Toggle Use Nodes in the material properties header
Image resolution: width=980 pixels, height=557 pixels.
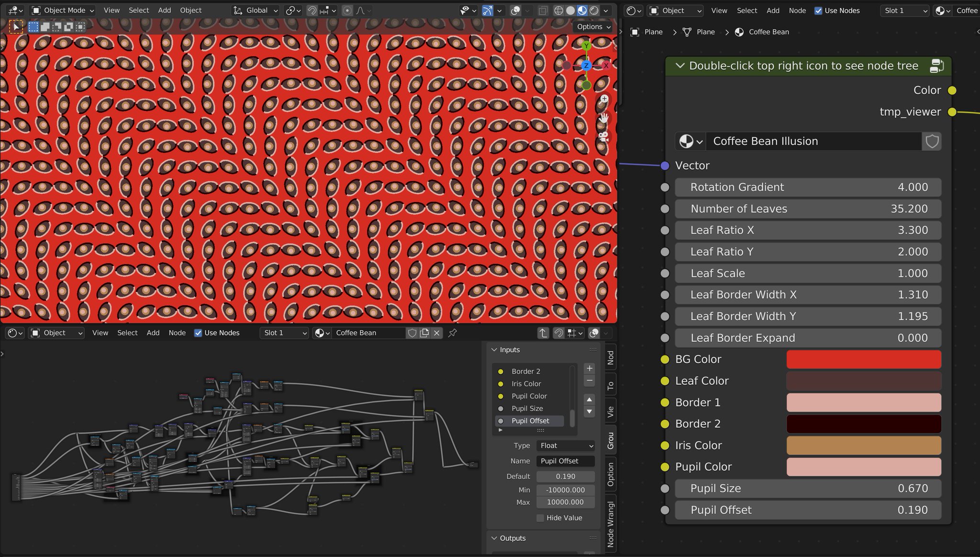(819, 11)
